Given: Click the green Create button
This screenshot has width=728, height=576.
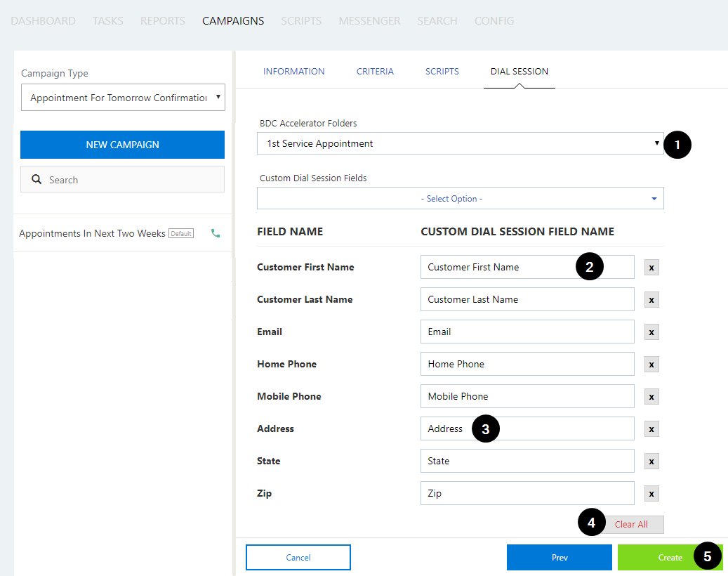Looking at the screenshot, I should [x=670, y=558].
